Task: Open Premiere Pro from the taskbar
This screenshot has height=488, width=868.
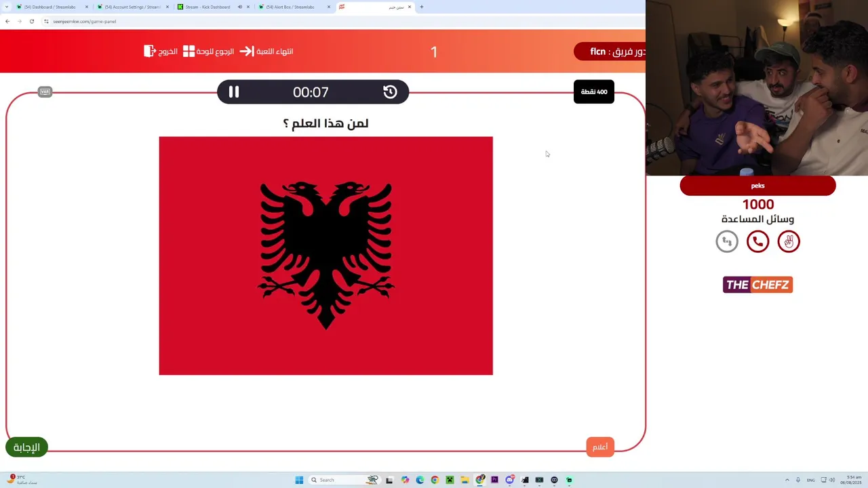Action: [x=494, y=480]
